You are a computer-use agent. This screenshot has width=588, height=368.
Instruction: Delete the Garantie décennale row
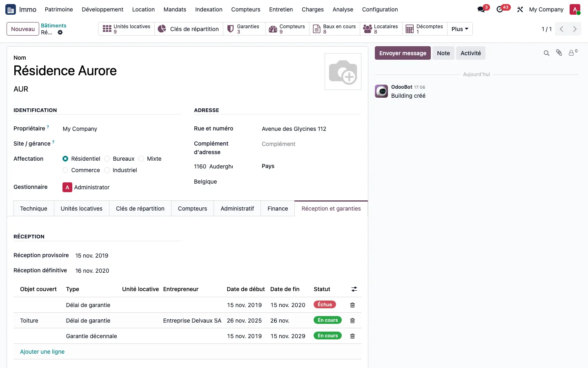pos(352,336)
